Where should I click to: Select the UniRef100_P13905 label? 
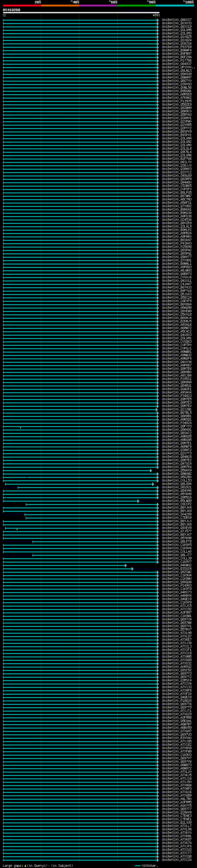point(177,101)
